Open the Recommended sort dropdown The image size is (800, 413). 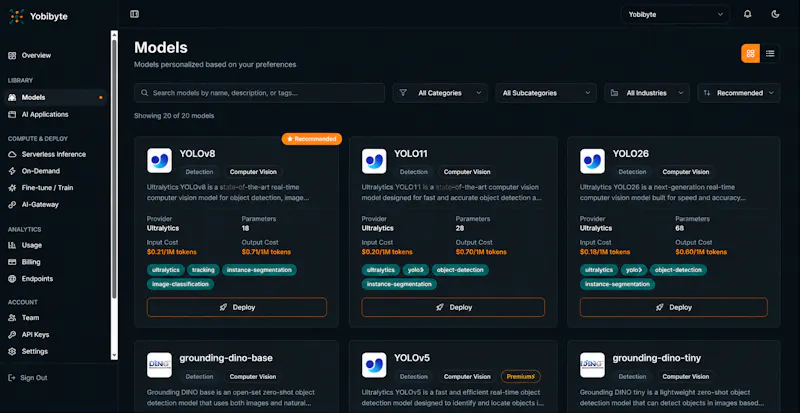coord(739,93)
